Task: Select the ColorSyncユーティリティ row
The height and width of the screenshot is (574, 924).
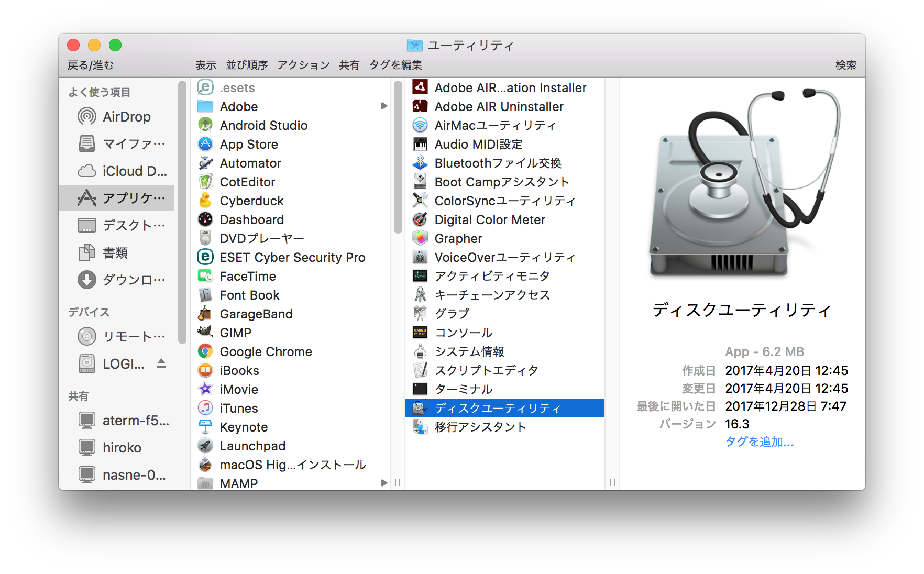Action: click(505, 201)
